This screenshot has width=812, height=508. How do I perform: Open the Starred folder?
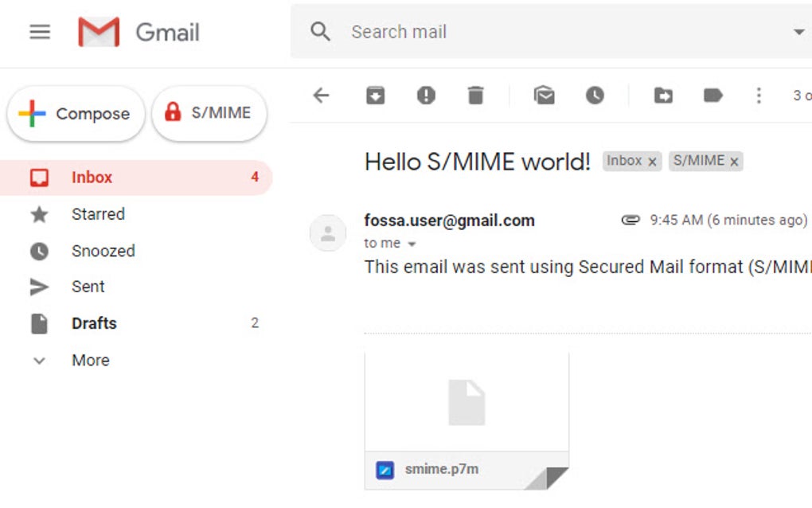(x=98, y=214)
